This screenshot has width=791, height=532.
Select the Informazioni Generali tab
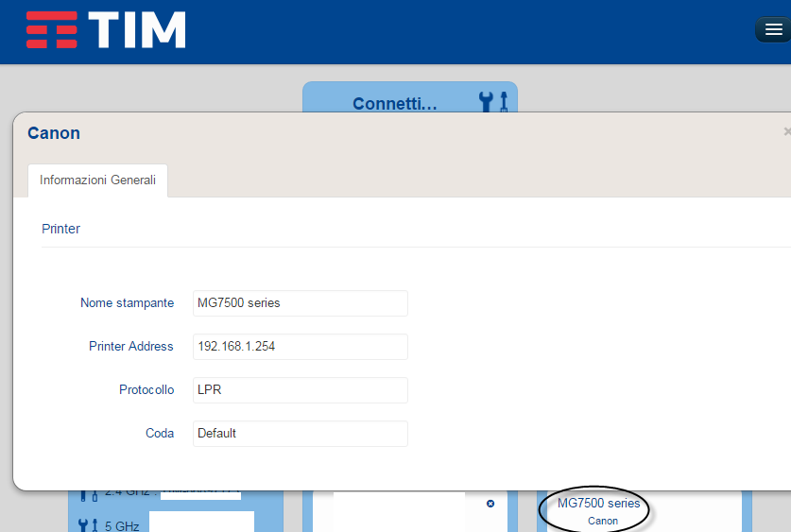tap(97, 180)
